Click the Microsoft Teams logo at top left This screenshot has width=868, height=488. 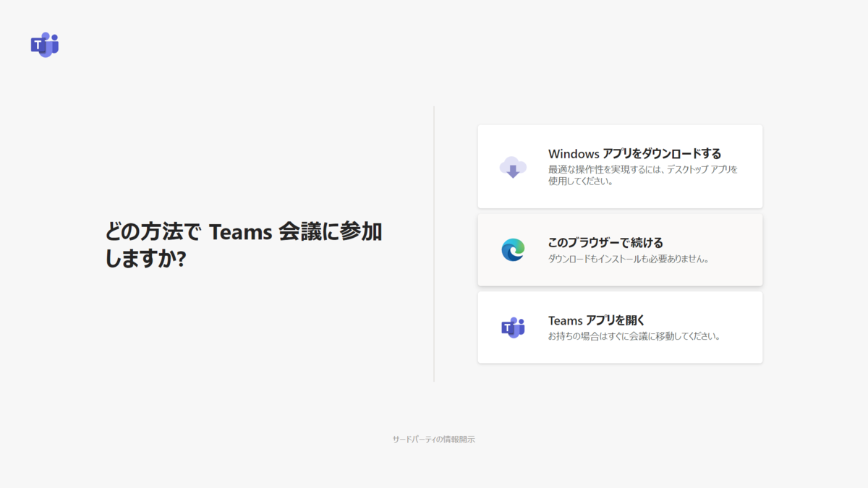tap(45, 45)
